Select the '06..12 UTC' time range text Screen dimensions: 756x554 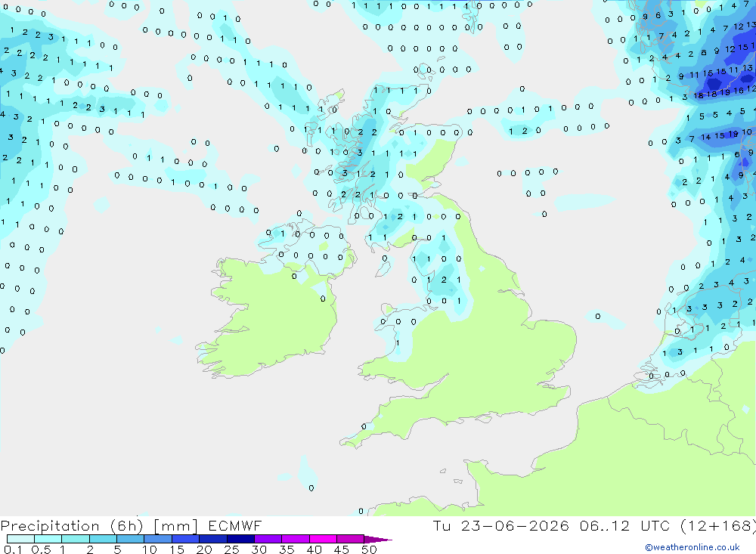(x=624, y=525)
